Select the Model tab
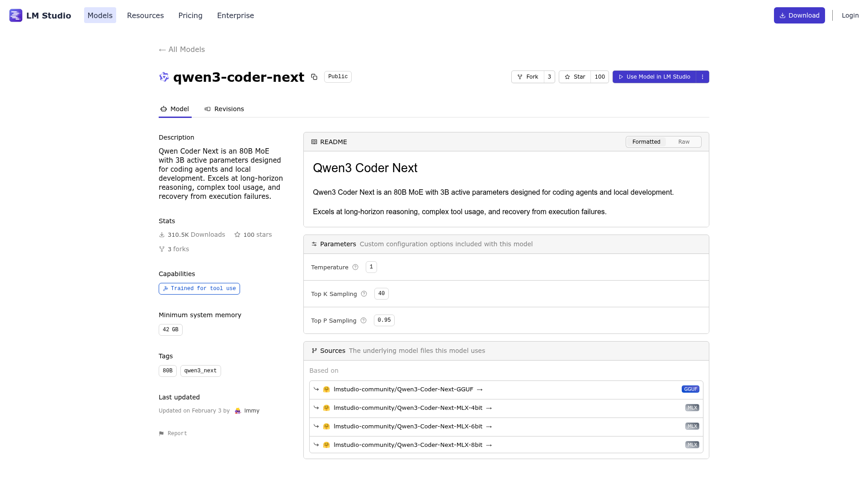The image size is (868, 488). point(175,109)
